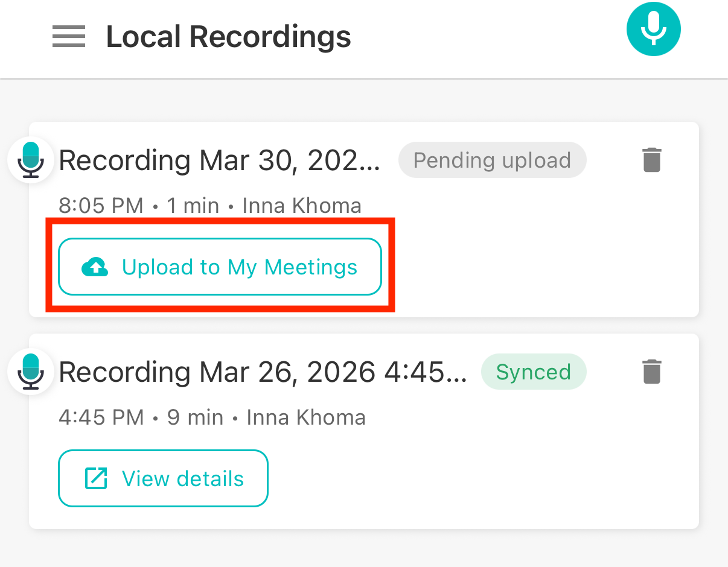Click the open-in-new icon beside View details
The width and height of the screenshot is (728, 567).
click(x=96, y=478)
